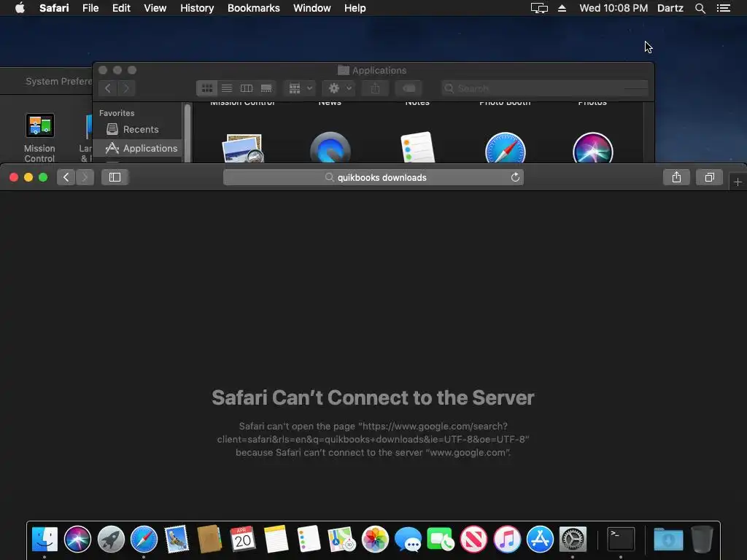Open Safari from the Dock
This screenshot has height=560, width=747.
144,540
